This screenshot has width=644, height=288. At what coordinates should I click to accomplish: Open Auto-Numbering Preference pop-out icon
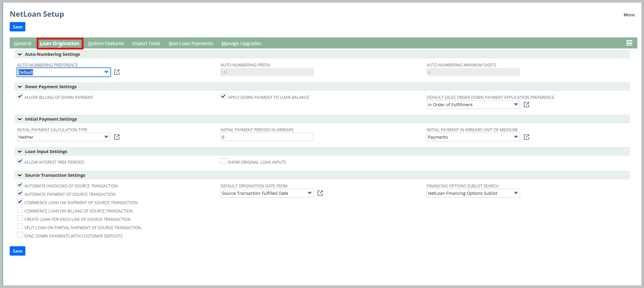coord(117,72)
